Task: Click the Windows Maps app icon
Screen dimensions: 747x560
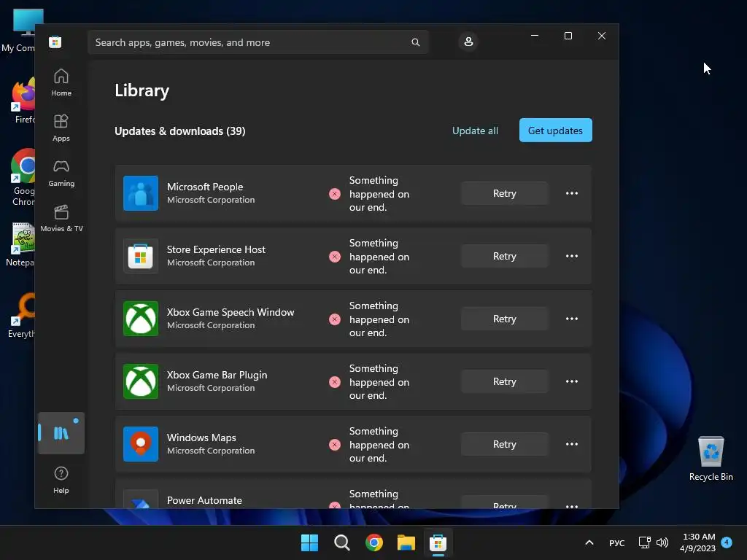Action: pyautogui.click(x=141, y=444)
